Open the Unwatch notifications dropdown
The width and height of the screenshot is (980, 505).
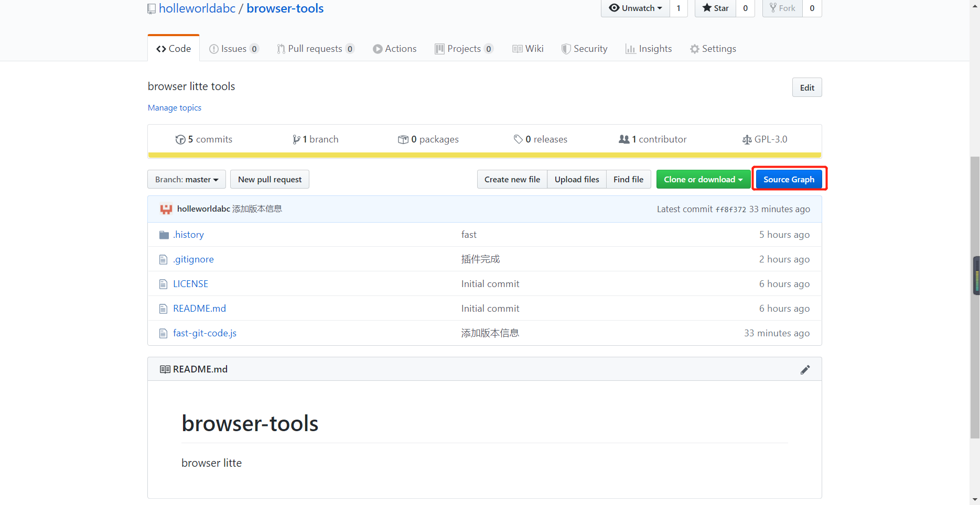[635, 8]
